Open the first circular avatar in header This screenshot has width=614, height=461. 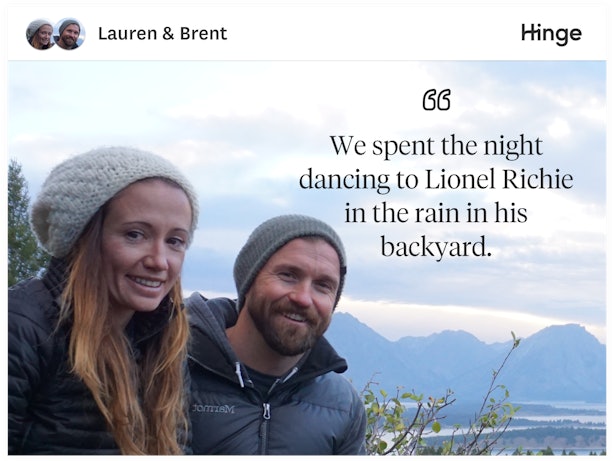[40, 34]
